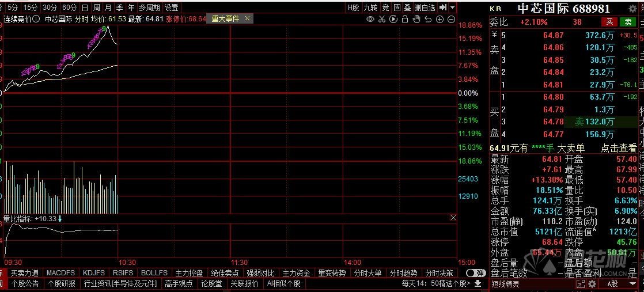Select the RSIFS indicator tab

click(123, 272)
